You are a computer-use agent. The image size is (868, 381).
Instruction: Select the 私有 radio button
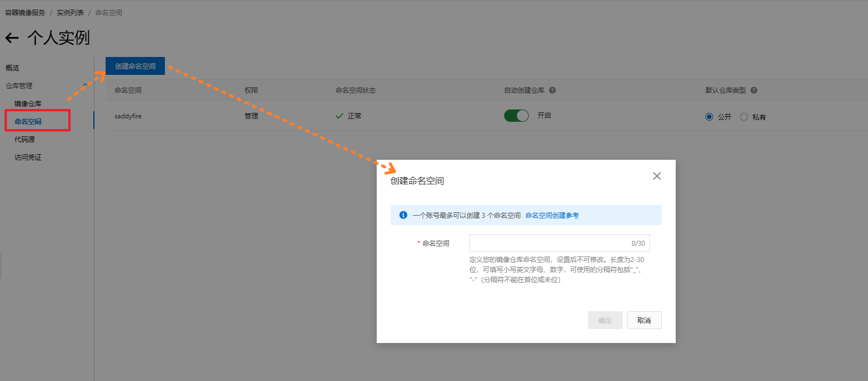[x=744, y=117]
